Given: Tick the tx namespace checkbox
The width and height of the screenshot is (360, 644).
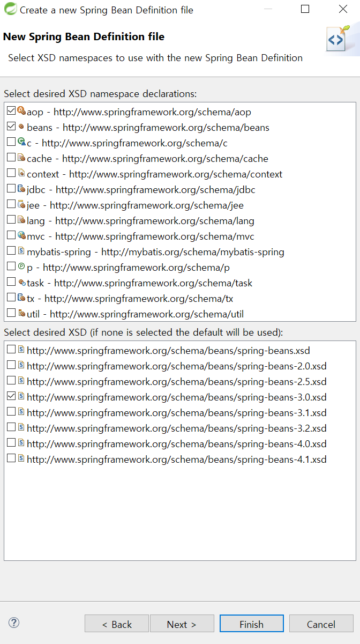Looking at the screenshot, I should tap(11, 298).
